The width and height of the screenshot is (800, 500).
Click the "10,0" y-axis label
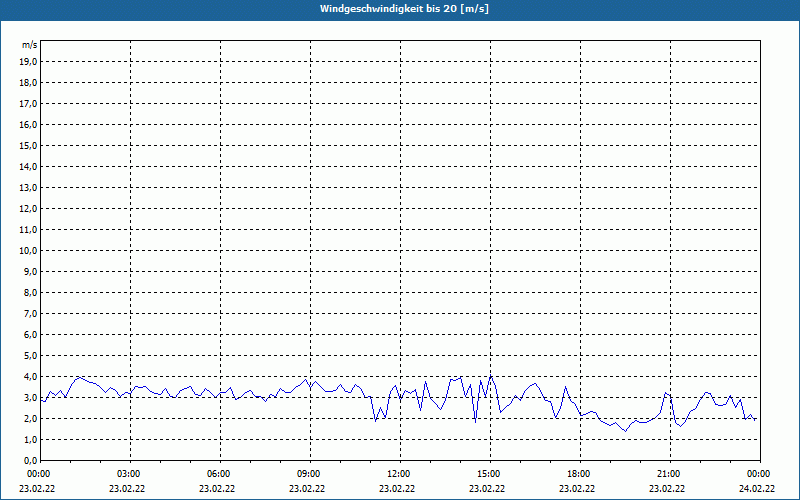pos(28,251)
